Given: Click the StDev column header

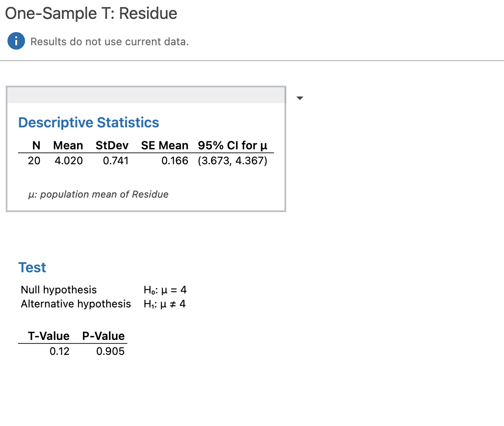Looking at the screenshot, I should [112, 145].
